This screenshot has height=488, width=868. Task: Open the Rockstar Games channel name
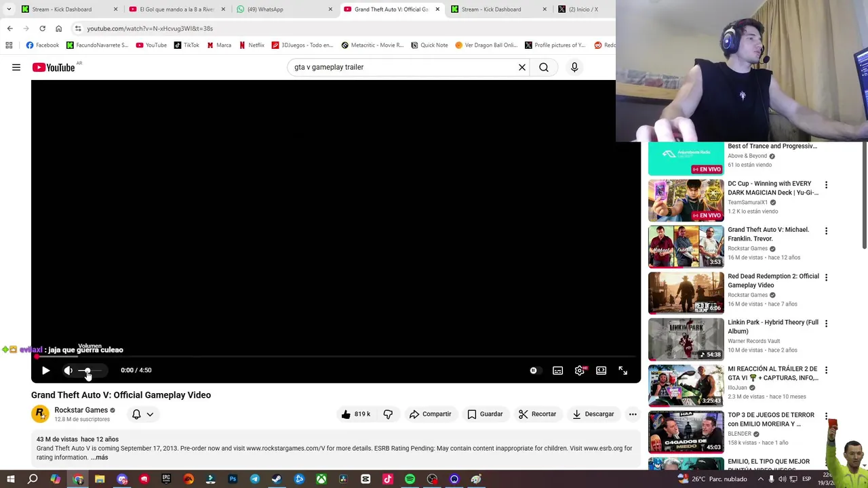[81, 410]
